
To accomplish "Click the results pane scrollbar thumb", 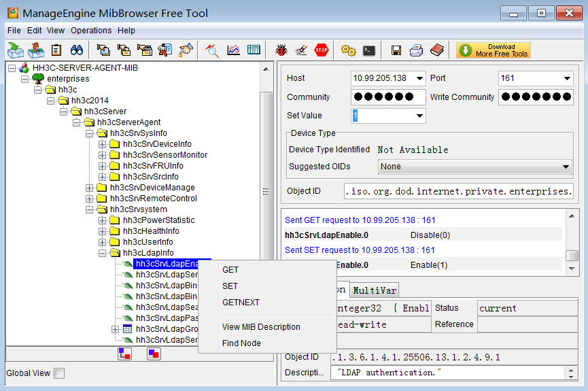I will 572,256.
